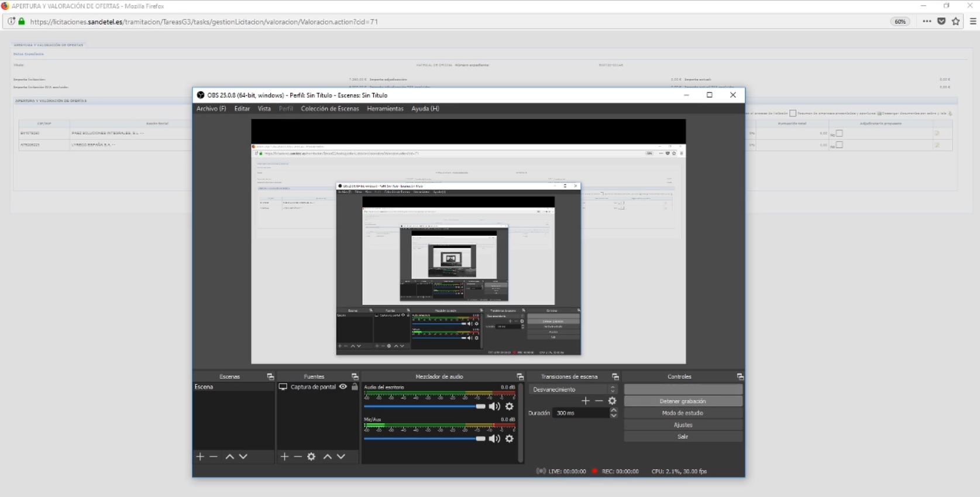Open properties gear in the Fuentes panel
The height and width of the screenshot is (497, 980).
point(311,457)
